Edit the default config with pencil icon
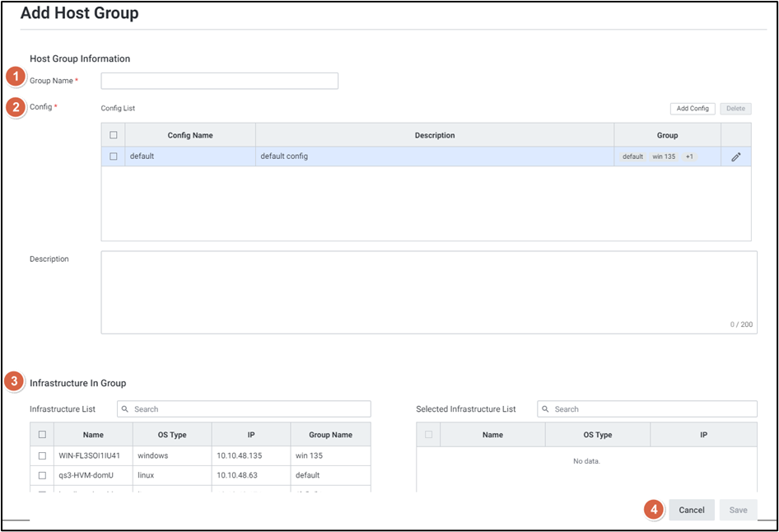This screenshot has height=532, width=779. click(735, 156)
